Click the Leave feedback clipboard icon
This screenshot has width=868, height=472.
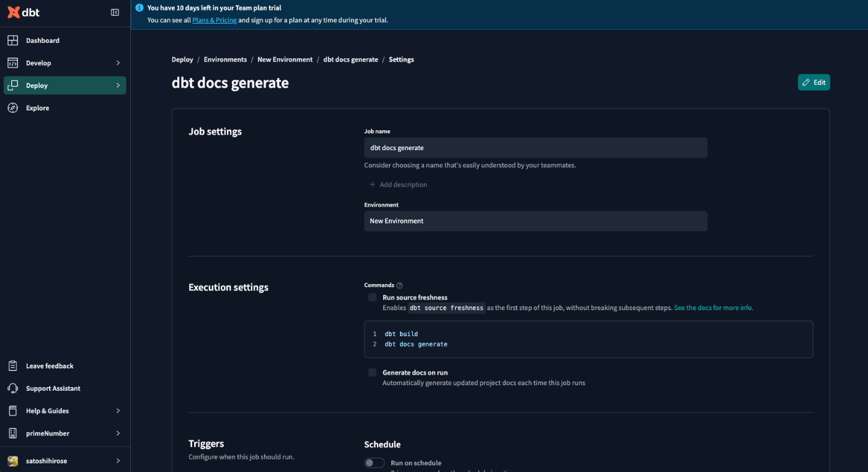pos(12,366)
